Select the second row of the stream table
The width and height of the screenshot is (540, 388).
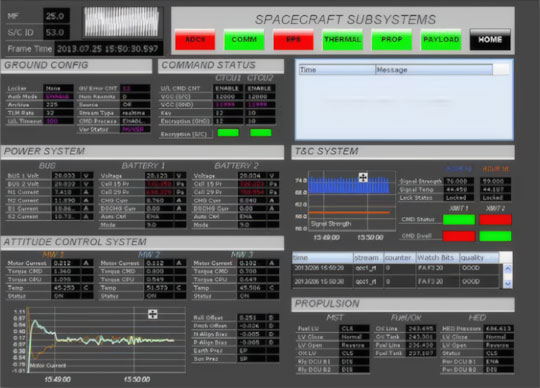tap(396, 282)
